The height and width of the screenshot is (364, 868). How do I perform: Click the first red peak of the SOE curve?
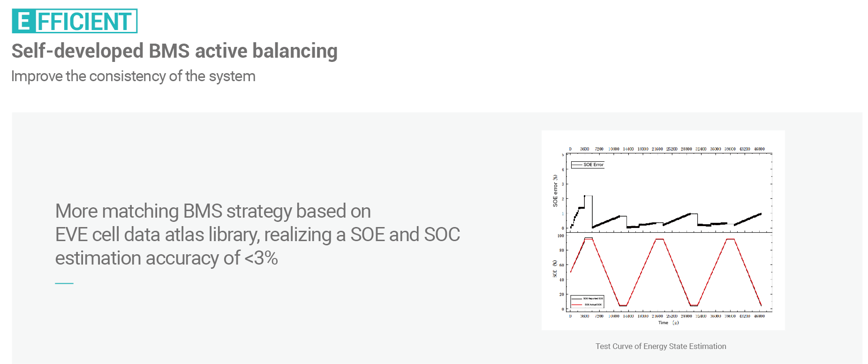589,239
